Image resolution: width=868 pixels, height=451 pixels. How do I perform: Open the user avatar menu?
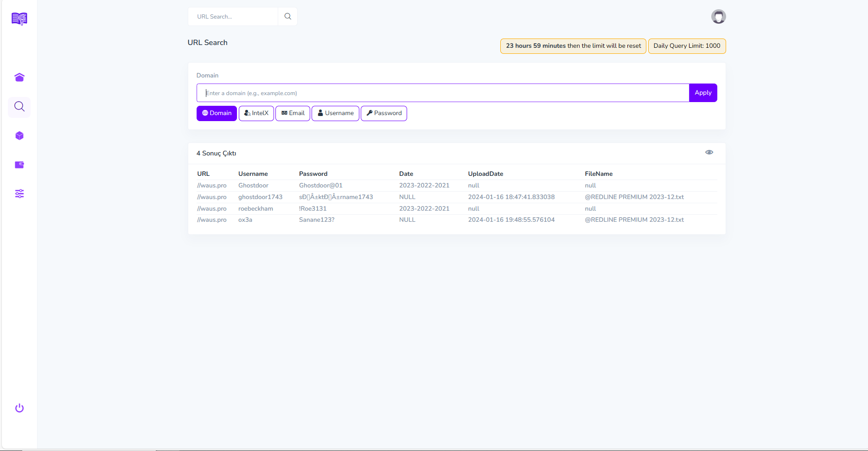coord(718,17)
